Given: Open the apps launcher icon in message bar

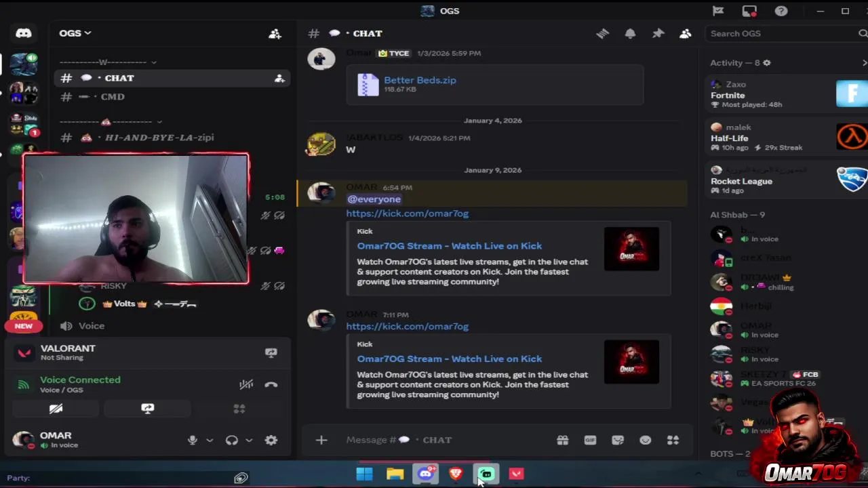Looking at the screenshot, I should click(x=673, y=440).
